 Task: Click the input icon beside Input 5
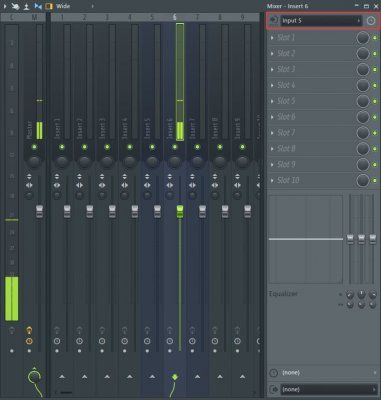274,21
